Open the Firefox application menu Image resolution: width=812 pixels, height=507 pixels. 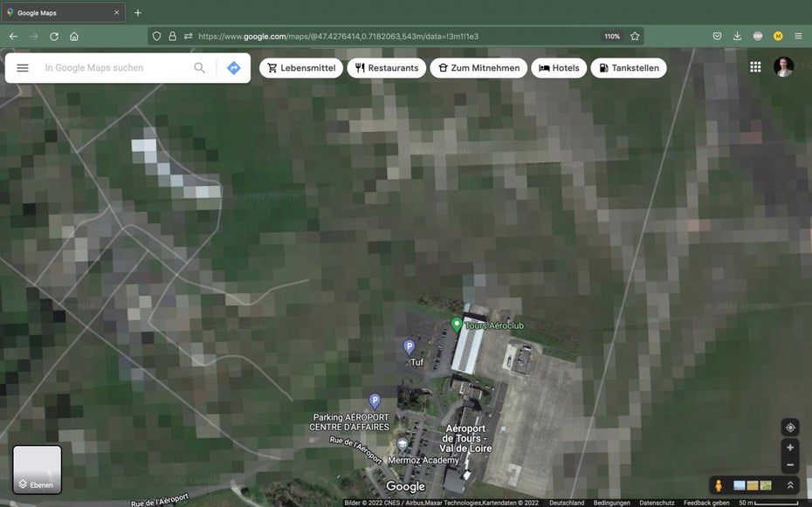798,36
